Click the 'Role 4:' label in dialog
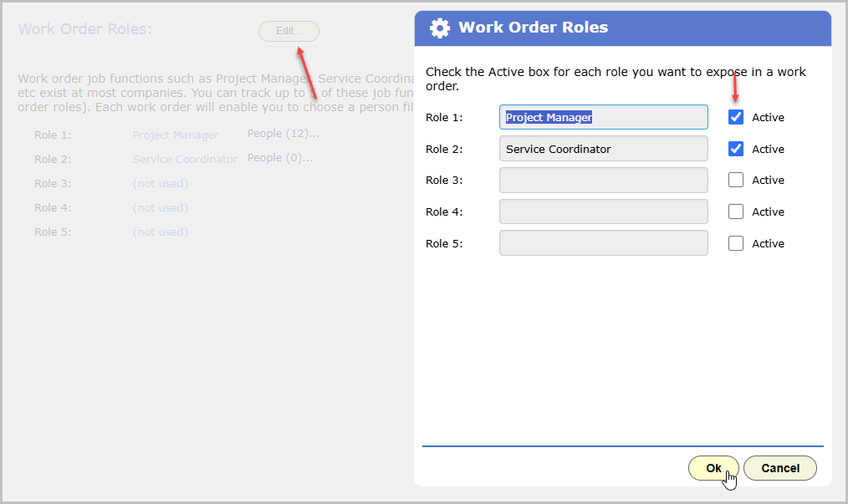The image size is (848, 504). 444,212
